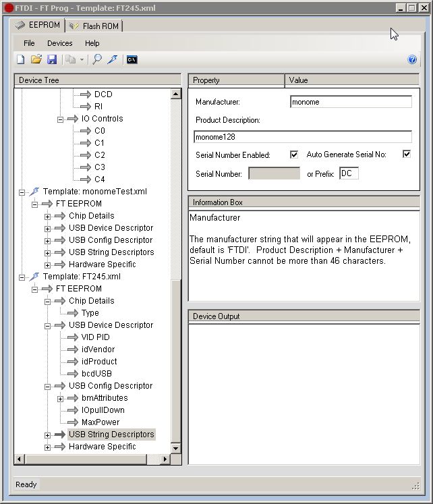This screenshot has width=433, height=504.
Task: Select the bcdUSB tree item
Action: (96, 374)
